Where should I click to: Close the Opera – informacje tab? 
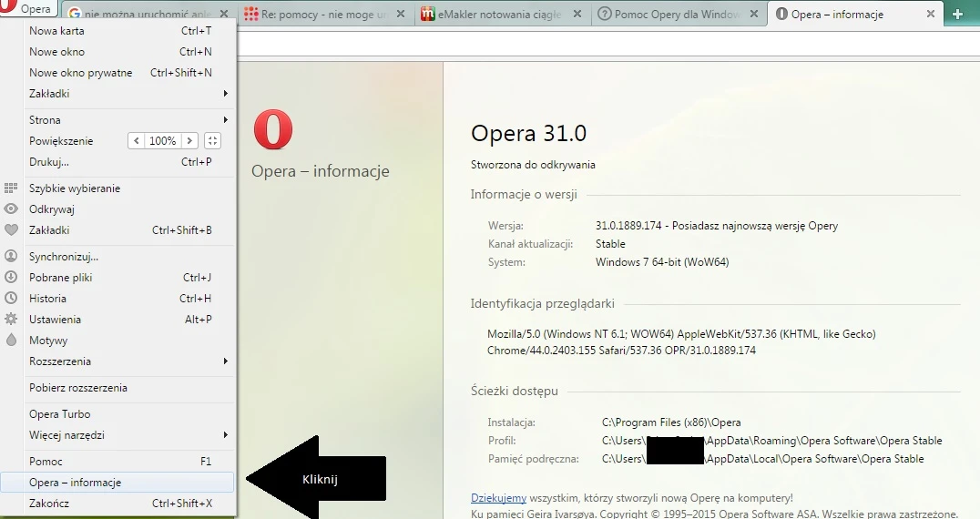tap(931, 13)
